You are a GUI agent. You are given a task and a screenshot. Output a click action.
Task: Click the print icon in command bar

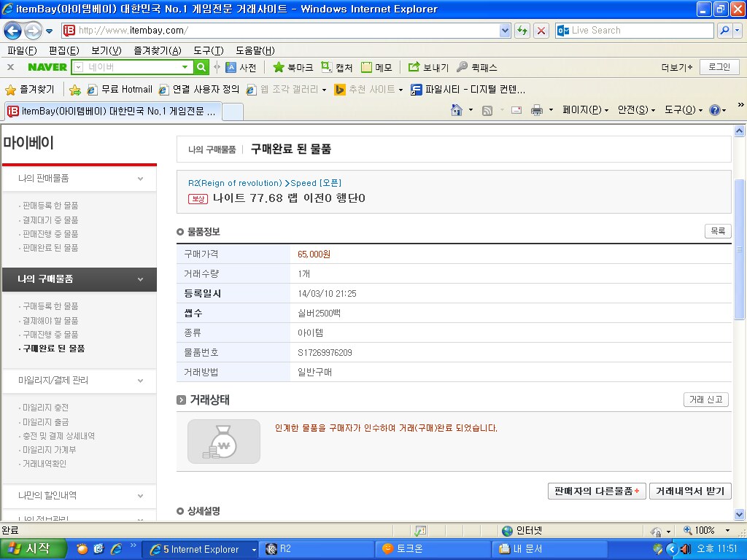click(x=536, y=110)
